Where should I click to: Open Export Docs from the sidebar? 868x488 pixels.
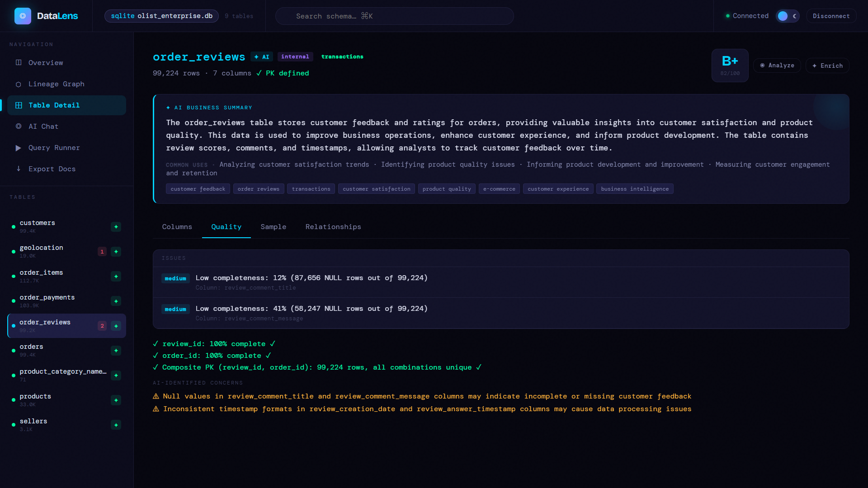(66, 169)
